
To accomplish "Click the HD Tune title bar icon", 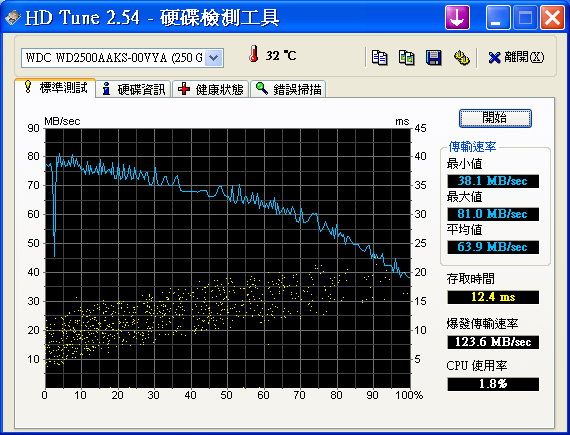I will 12,17.
